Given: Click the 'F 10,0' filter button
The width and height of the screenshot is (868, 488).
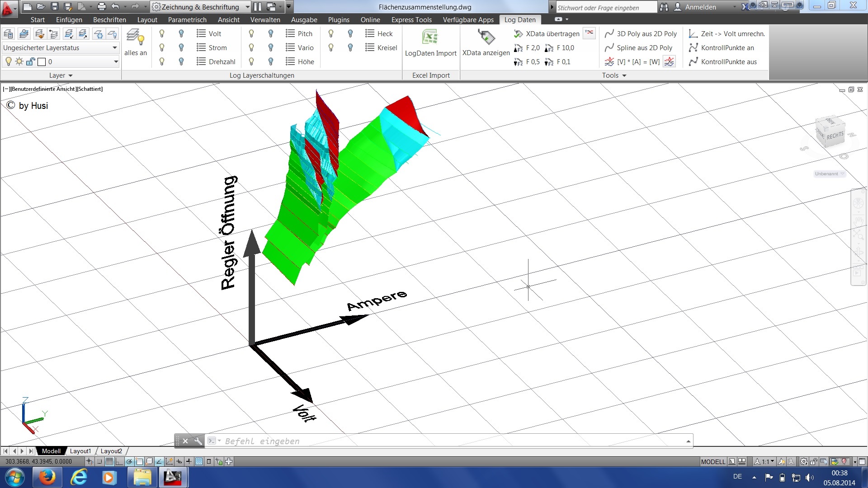Looking at the screenshot, I should (x=560, y=47).
